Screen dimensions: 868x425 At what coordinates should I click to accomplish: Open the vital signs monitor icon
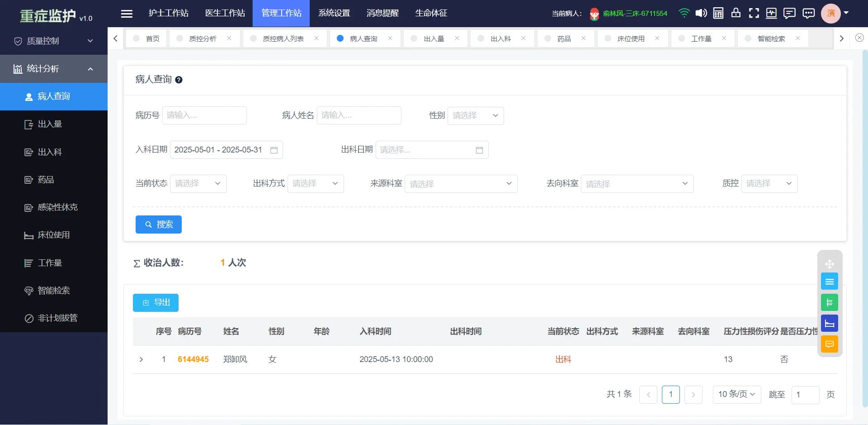click(x=771, y=13)
